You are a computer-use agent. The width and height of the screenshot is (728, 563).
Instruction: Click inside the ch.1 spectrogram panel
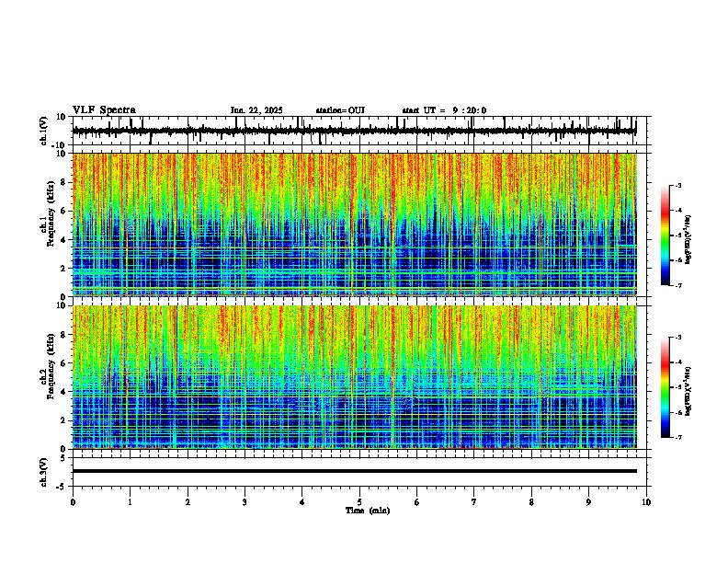tap(354, 224)
